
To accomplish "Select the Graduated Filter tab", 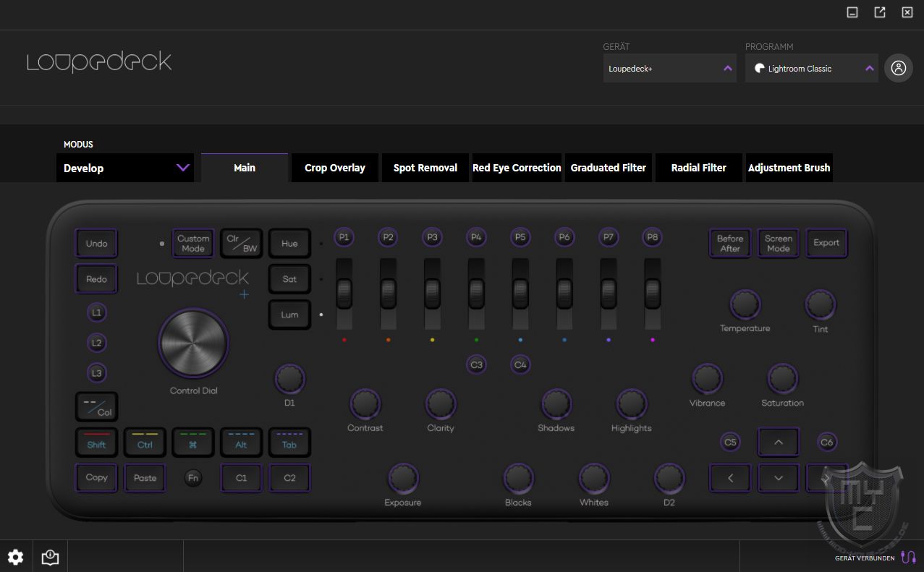I will click(609, 168).
